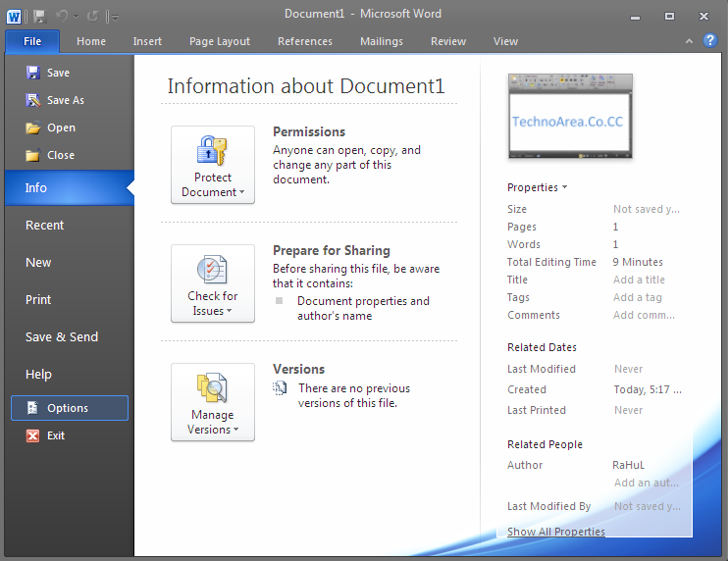728x561 pixels.
Task: Minimize the ribbon with the caret icon
Action: [x=689, y=41]
